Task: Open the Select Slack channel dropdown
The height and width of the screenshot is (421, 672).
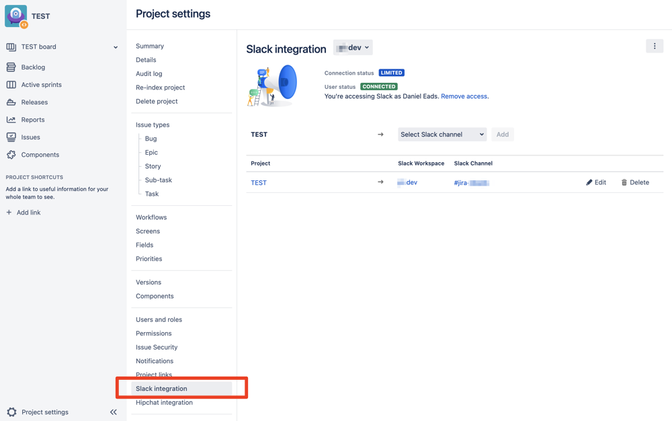Action: [442, 135]
